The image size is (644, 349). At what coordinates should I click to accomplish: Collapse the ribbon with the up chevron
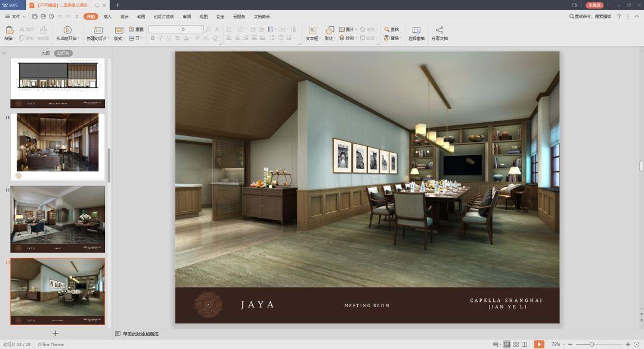point(637,17)
